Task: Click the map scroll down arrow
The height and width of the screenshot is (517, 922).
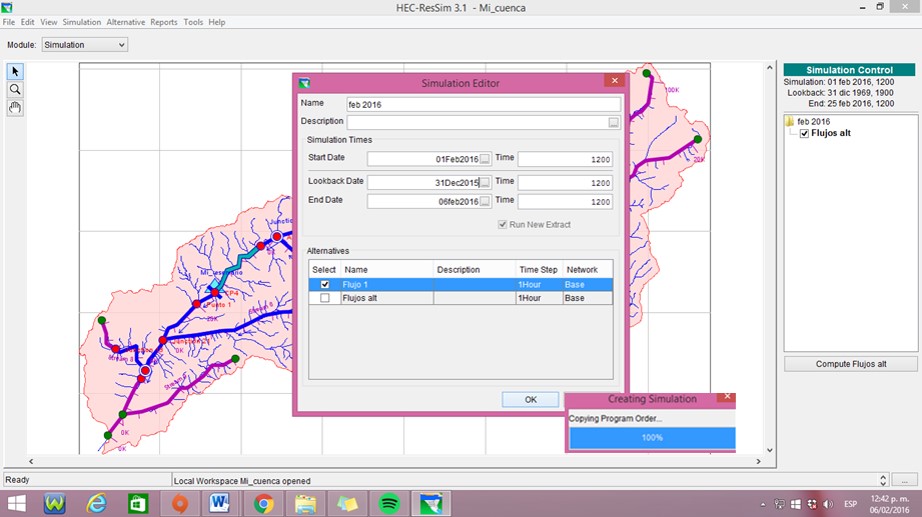Action: (770, 450)
